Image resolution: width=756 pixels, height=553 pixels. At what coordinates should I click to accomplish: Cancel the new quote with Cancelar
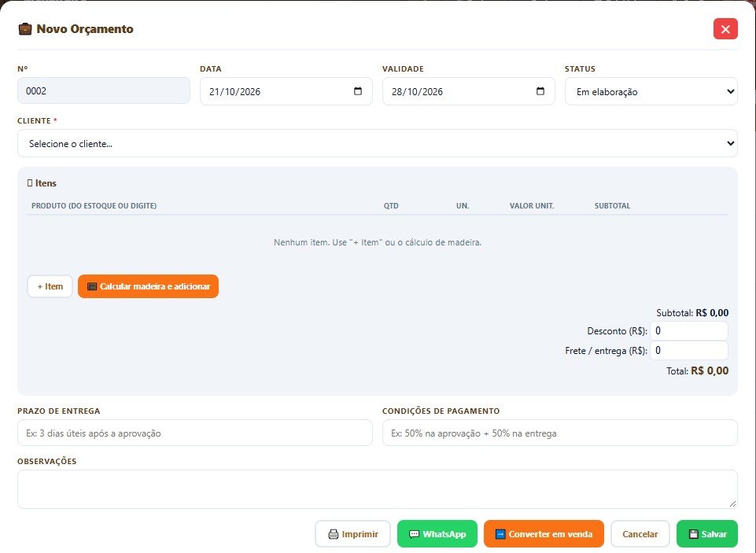(x=640, y=534)
